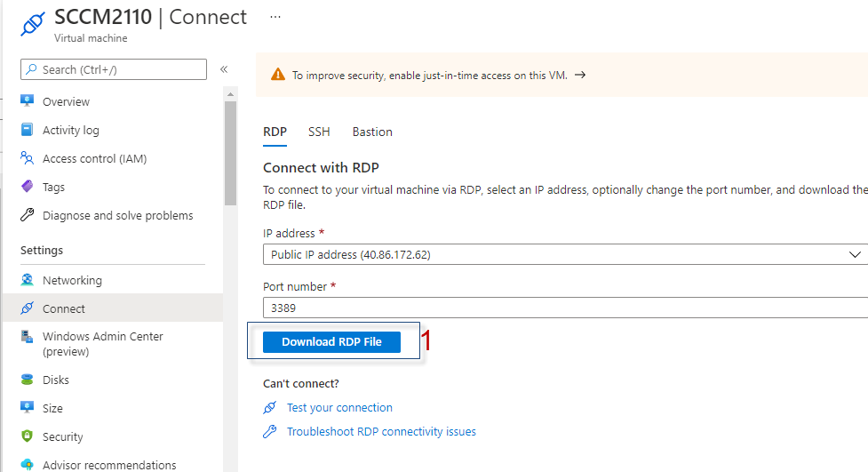
Task: Click the Security shield icon
Action: pyautogui.click(x=28, y=436)
